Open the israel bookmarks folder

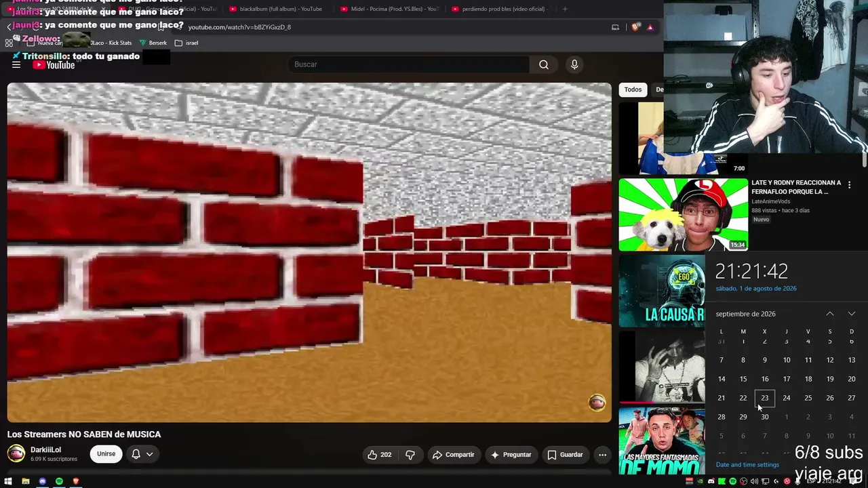pos(186,43)
